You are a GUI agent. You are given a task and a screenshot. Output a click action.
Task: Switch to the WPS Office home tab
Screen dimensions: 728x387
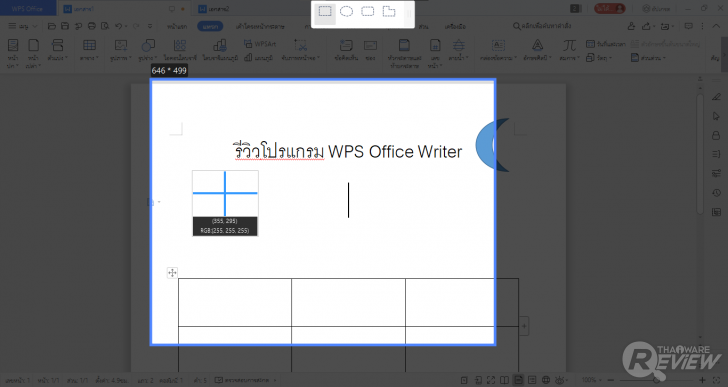click(x=27, y=9)
